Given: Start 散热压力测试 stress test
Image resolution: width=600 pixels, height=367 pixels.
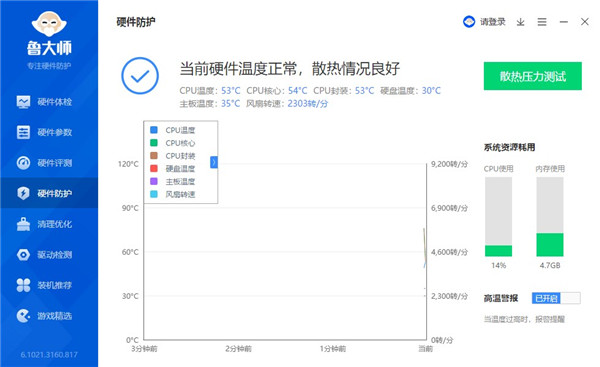Looking at the screenshot, I should coord(533,76).
